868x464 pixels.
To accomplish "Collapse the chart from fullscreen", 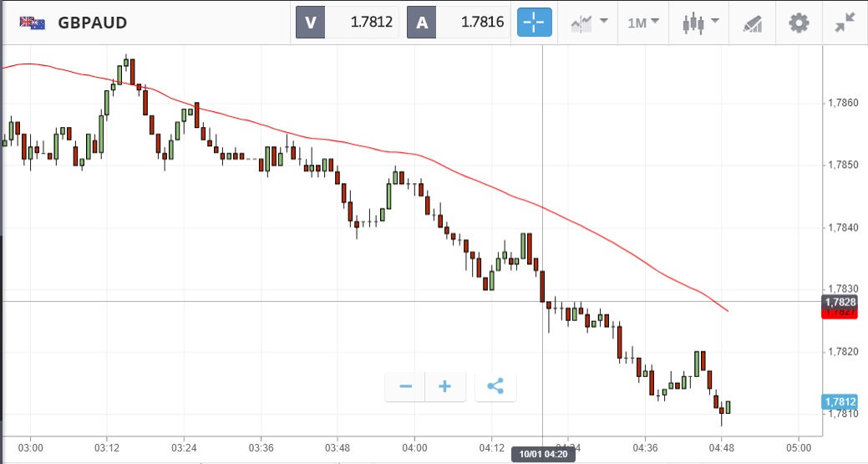I will click(845, 23).
